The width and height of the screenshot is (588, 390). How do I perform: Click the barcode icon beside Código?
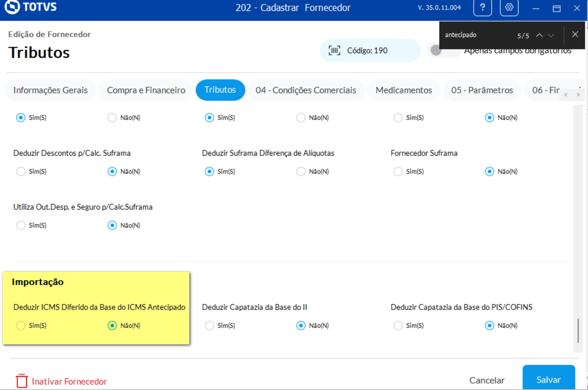point(334,51)
